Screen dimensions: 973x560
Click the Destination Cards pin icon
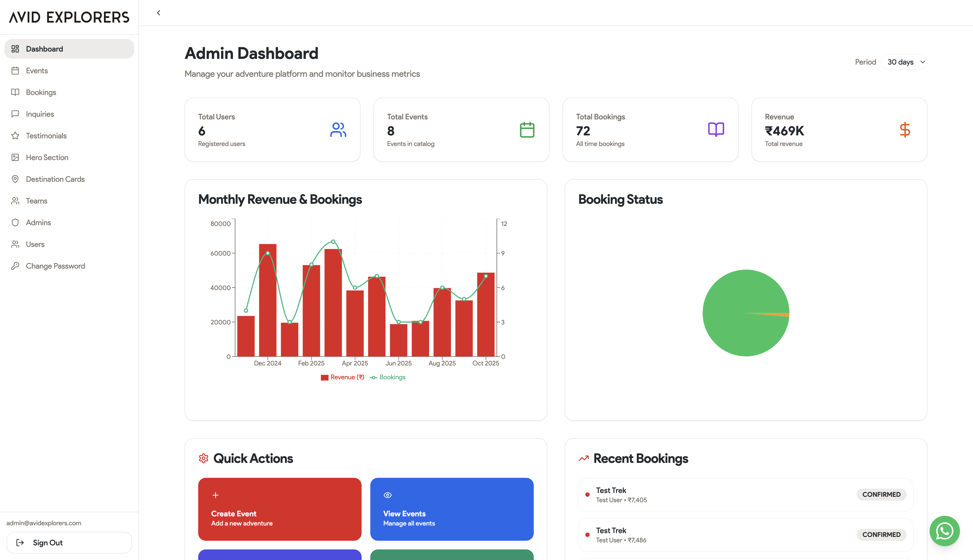15,179
